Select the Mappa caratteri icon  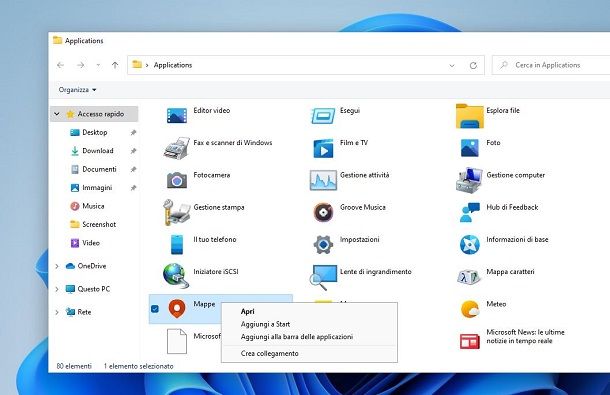470,276
